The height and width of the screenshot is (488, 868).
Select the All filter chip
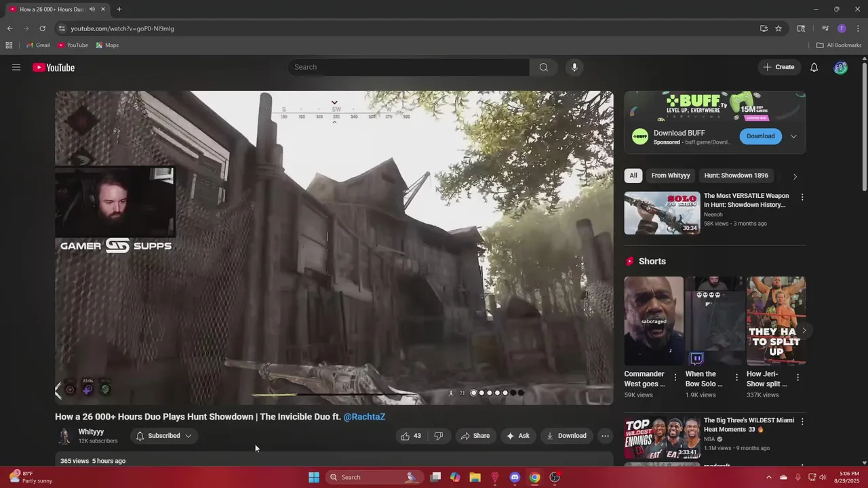633,176
